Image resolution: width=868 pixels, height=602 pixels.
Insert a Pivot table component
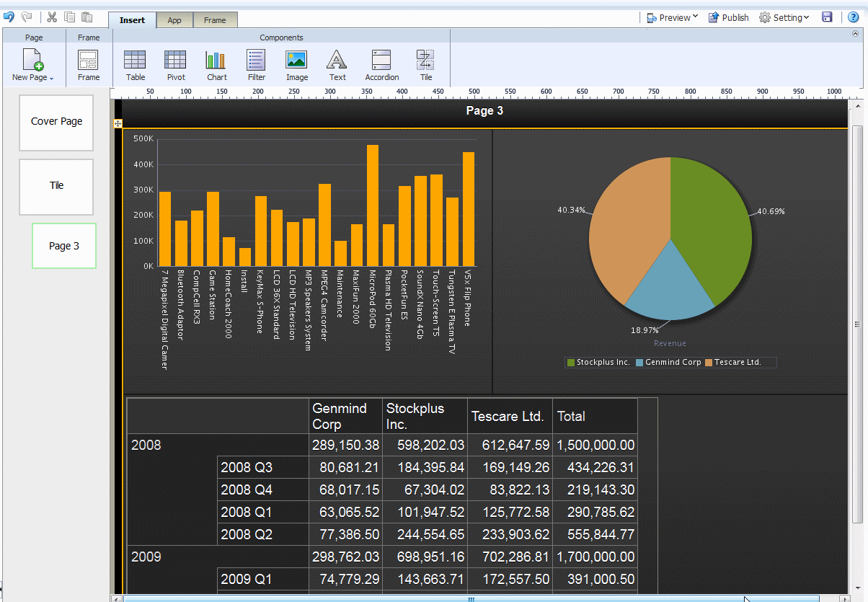(x=176, y=66)
